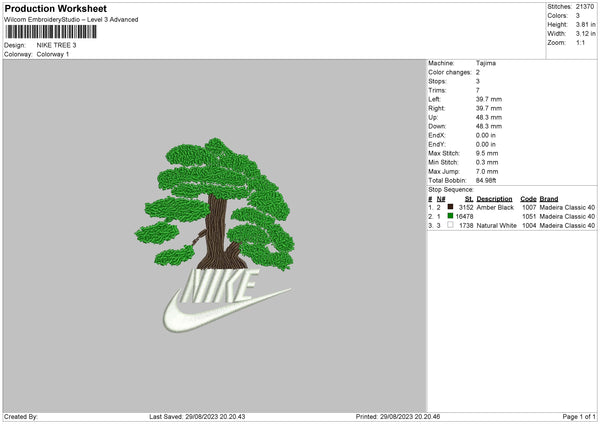The height and width of the screenshot is (424, 600).
Task: Click the Min Stitch value "0.3 mm"
Action: pyautogui.click(x=487, y=162)
